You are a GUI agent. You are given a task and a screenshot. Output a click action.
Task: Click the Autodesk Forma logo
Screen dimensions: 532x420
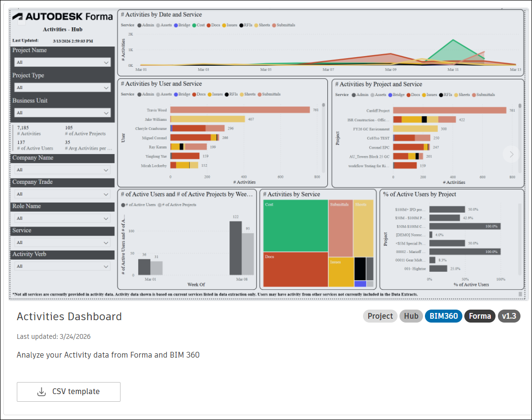[x=62, y=17]
